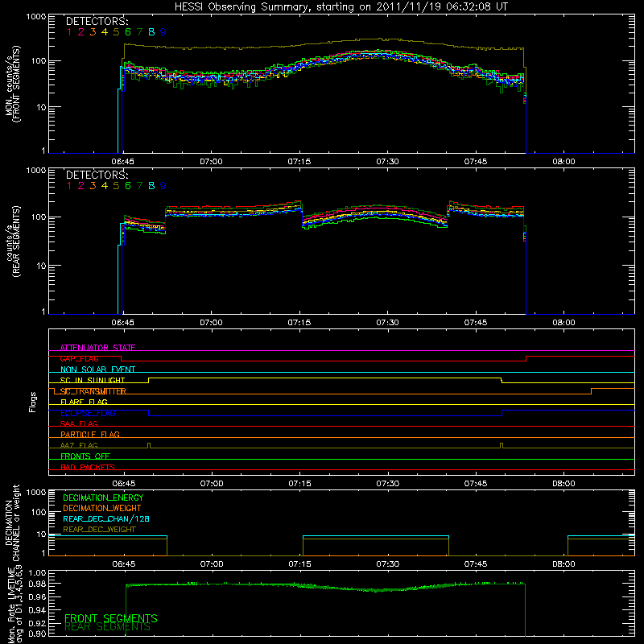Image resolution: width=644 pixels, height=644 pixels.
Task: Click 07:15 tick label under rear segments plot
Action: (299, 323)
